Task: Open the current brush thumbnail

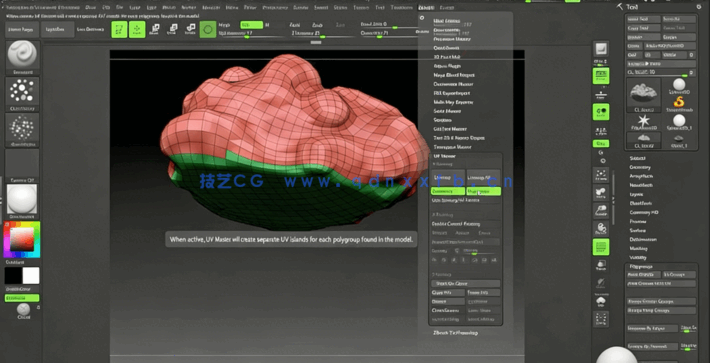Action: click(22, 55)
